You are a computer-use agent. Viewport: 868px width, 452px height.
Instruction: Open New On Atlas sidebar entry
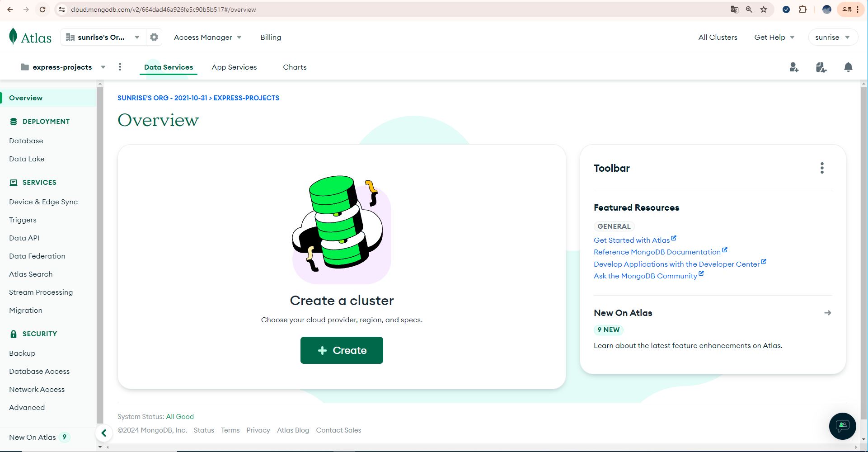39,437
